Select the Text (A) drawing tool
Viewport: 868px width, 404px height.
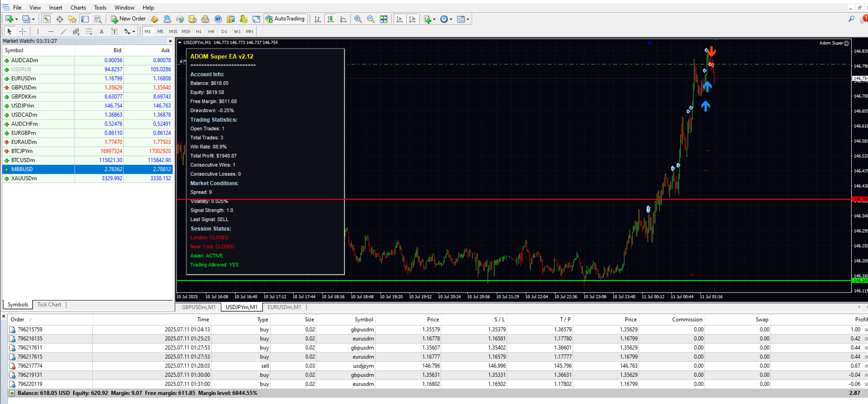point(101,31)
